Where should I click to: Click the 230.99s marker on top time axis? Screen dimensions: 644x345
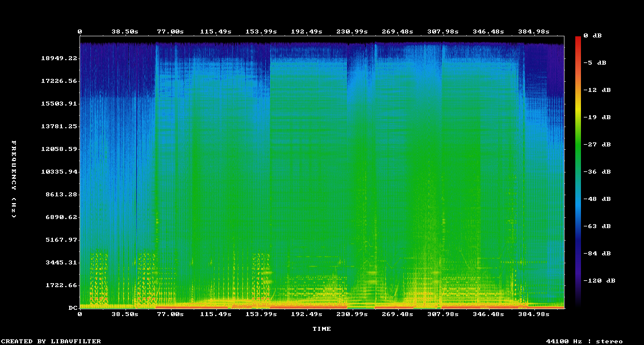[353, 31]
